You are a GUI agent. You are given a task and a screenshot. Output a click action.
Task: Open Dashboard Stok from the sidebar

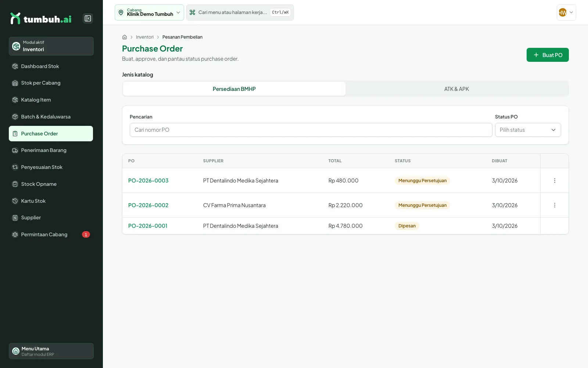[51, 66]
